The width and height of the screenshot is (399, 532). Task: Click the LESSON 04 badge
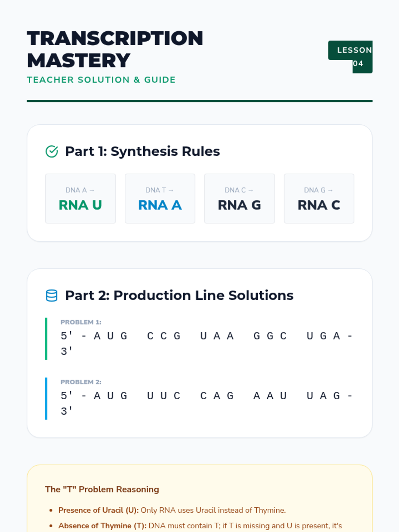click(x=350, y=57)
